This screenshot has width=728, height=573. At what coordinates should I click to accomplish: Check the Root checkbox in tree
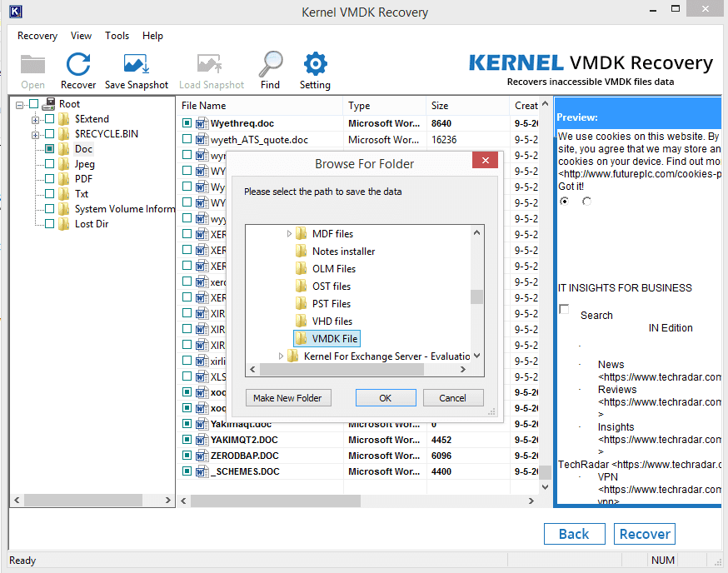34,104
